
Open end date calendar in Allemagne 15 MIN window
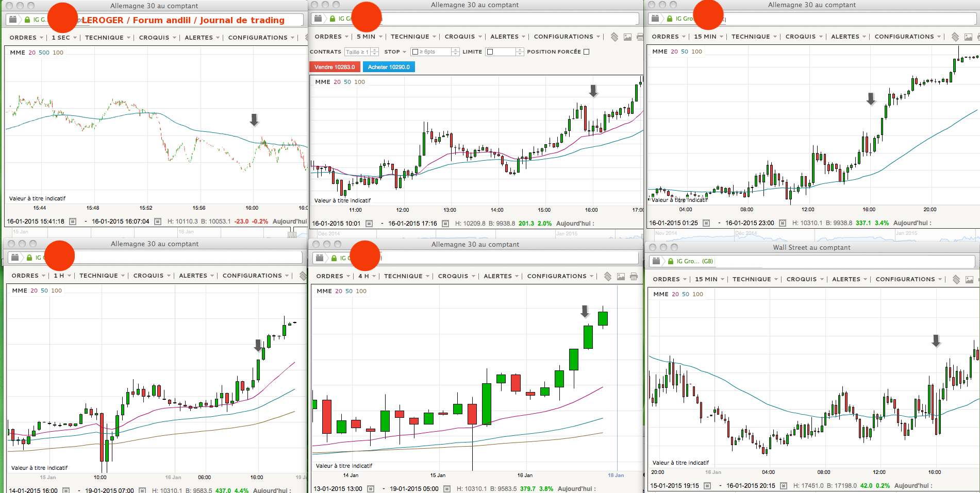click(783, 223)
